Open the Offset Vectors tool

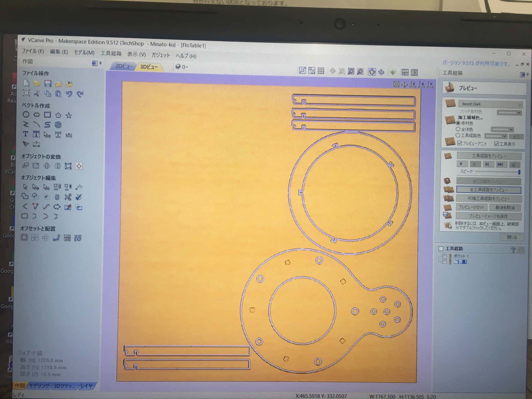click(24, 237)
